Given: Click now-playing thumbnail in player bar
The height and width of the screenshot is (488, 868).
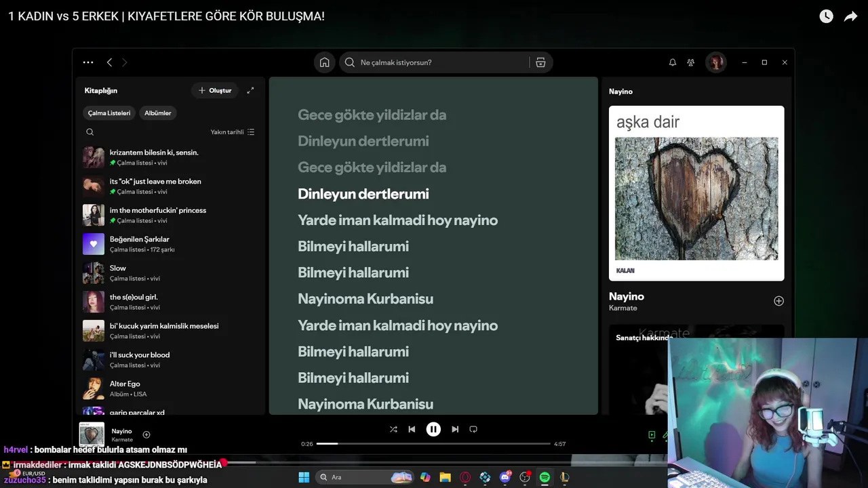Looking at the screenshot, I should coord(92,434).
